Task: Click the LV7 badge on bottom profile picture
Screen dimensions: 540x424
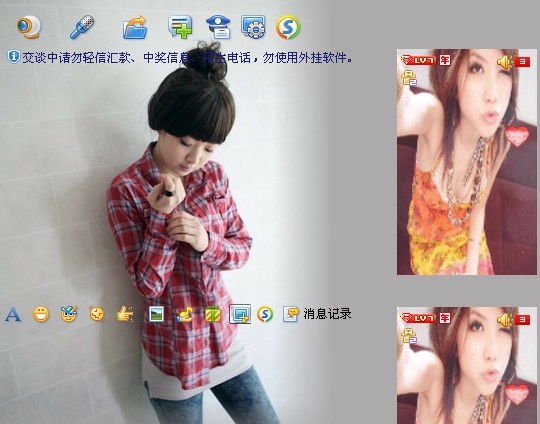Action: point(419,318)
